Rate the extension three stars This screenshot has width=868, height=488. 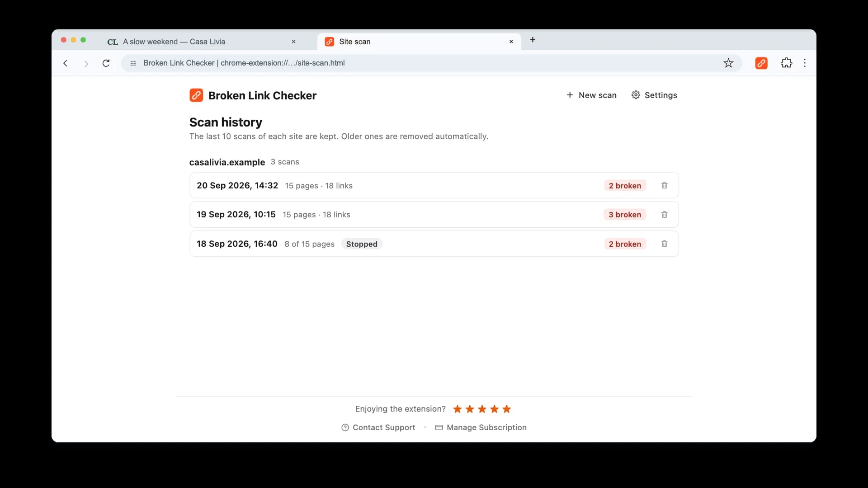[482, 409]
